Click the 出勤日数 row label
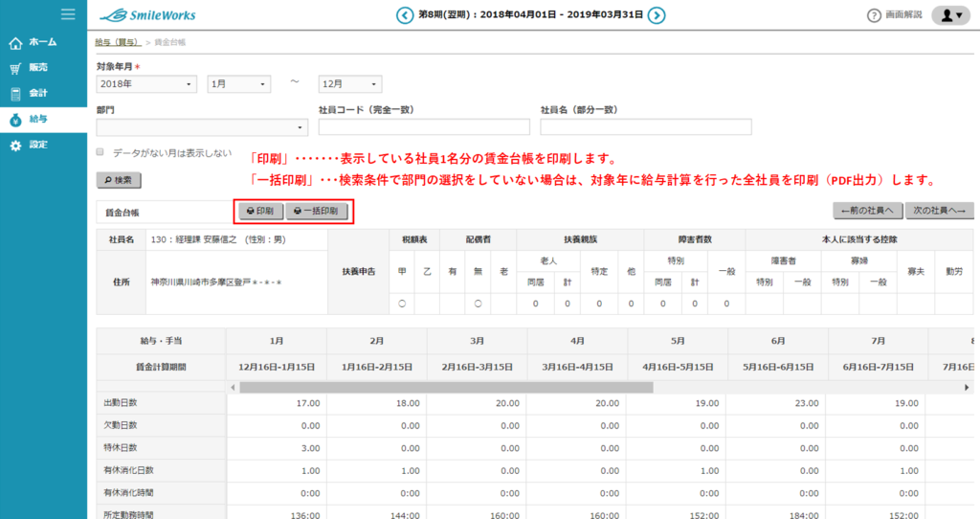Screen dimensions: 980x519 120,403
